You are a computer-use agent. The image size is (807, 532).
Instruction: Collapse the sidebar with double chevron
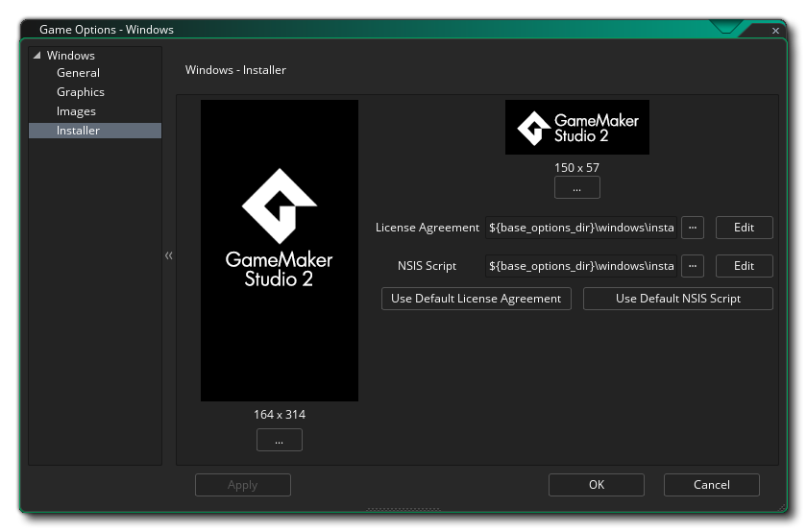pyautogui.click(x=169, y=255)
